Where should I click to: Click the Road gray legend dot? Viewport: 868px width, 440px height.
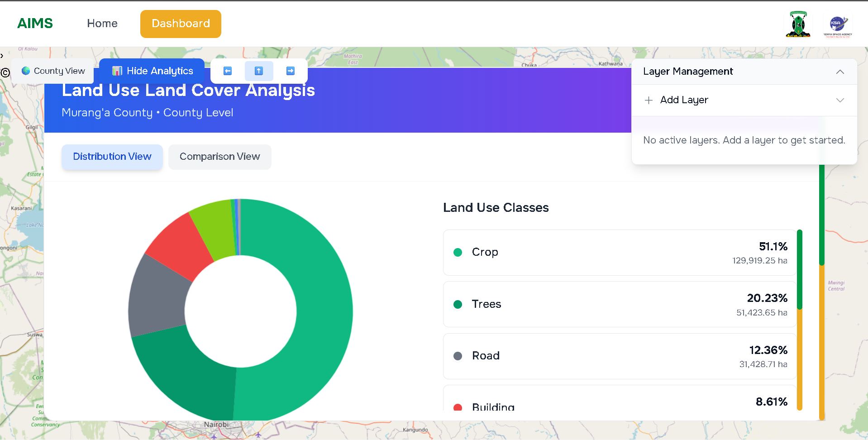click(x=458, y=356)
